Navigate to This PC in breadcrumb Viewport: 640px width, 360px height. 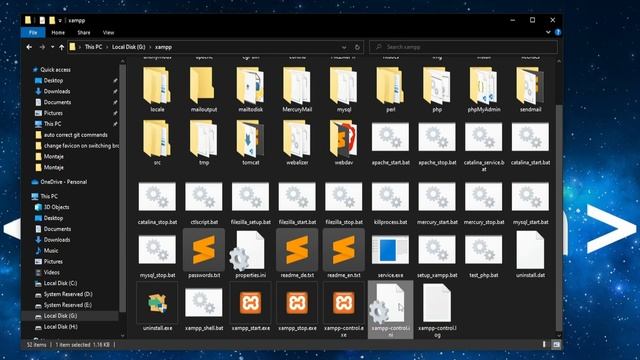click(x=93, y=47)
